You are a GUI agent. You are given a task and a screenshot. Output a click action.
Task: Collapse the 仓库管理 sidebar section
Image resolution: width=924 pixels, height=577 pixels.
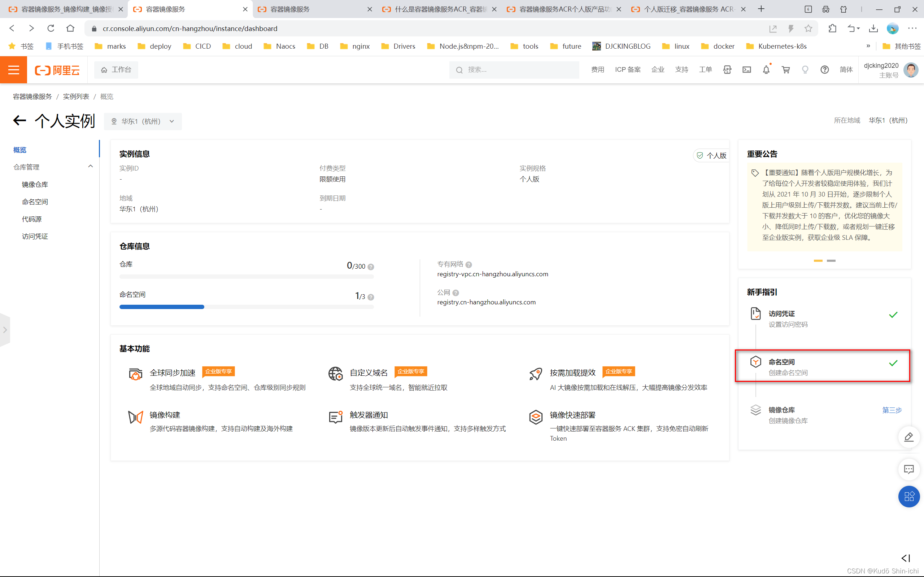click(x=91, y=166)
